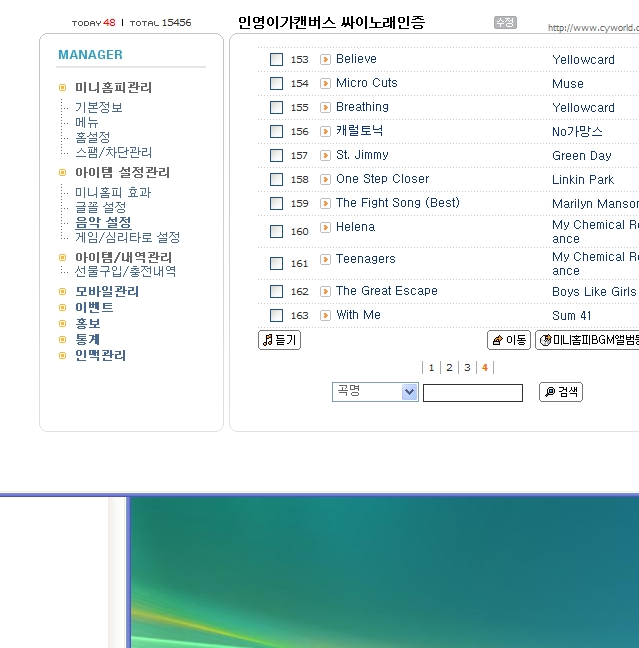This screenshot has width=639, height=648.
Task: Open 홈설정 in sidebar
Action: [93, 137]
